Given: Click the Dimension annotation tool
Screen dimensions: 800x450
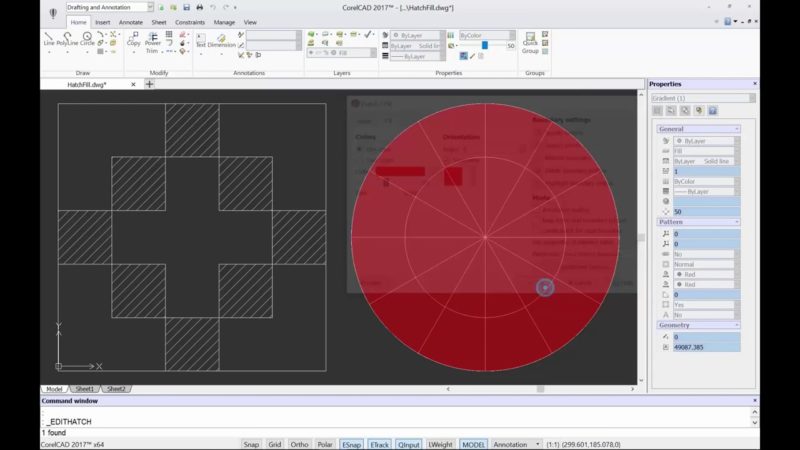Looking at the screenshot, I should coord(222,40).
